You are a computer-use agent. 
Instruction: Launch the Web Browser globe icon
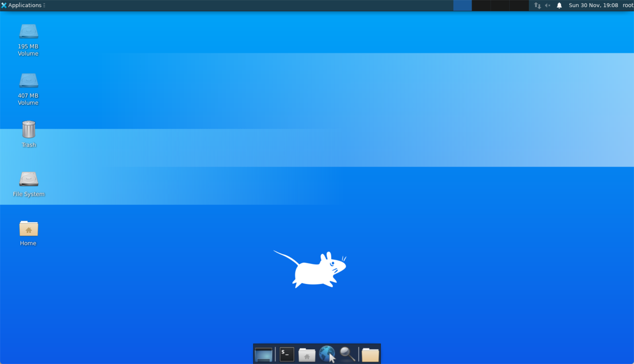327,354
